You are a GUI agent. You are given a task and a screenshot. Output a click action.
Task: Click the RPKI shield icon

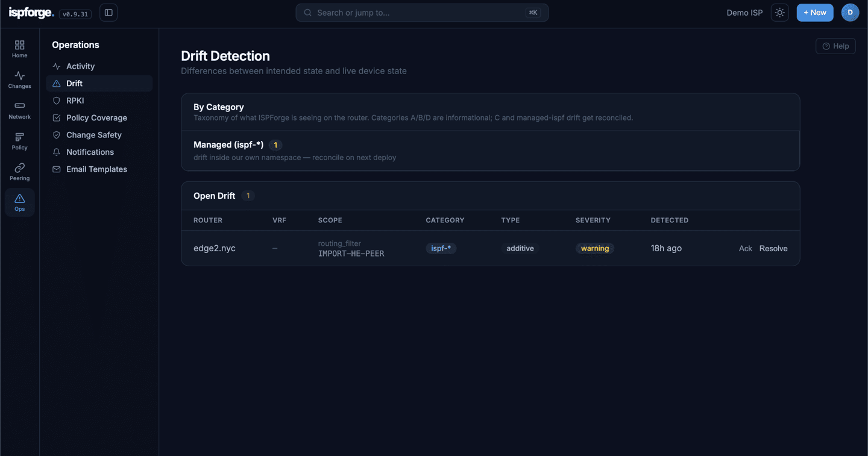click(x=57, y=101)
